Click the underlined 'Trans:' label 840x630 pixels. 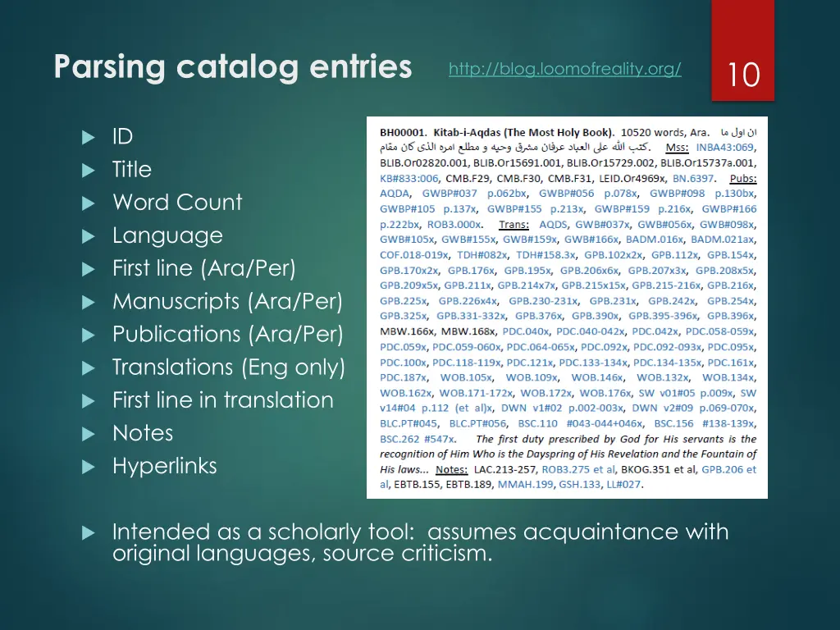(x=514, y=225)
